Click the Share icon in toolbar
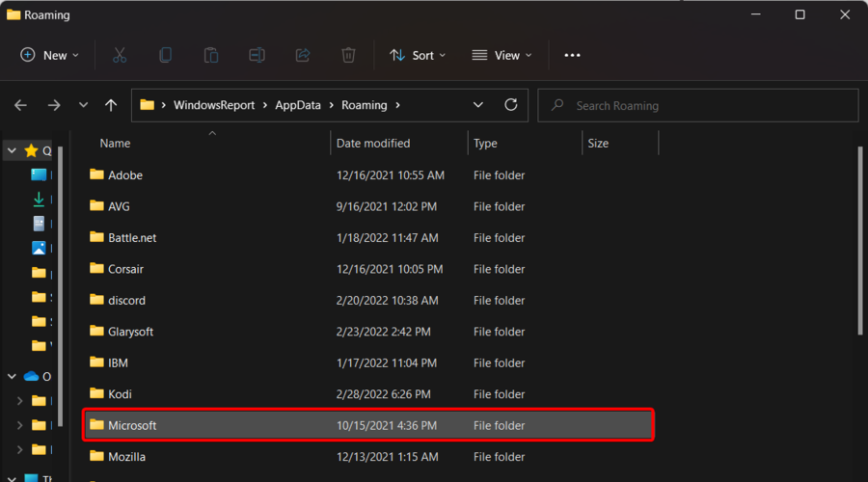This screenshot has width=868, height=482. (x=303, y=55)
